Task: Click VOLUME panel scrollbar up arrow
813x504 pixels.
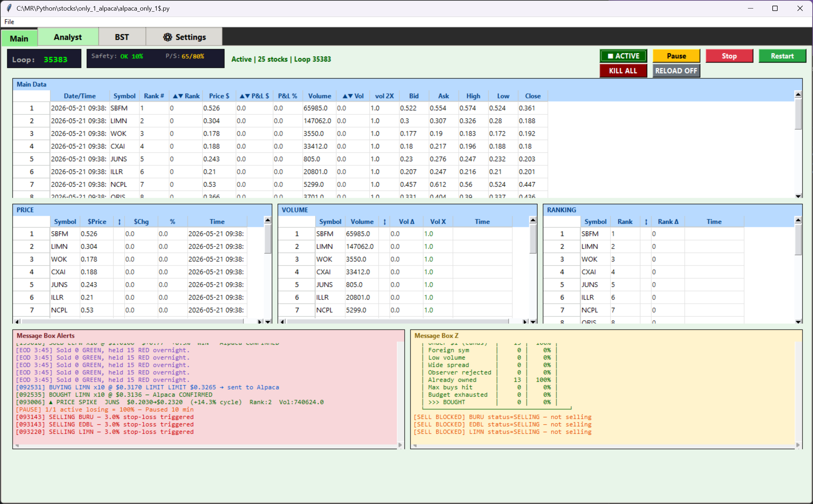Action: tap(533, 220)
